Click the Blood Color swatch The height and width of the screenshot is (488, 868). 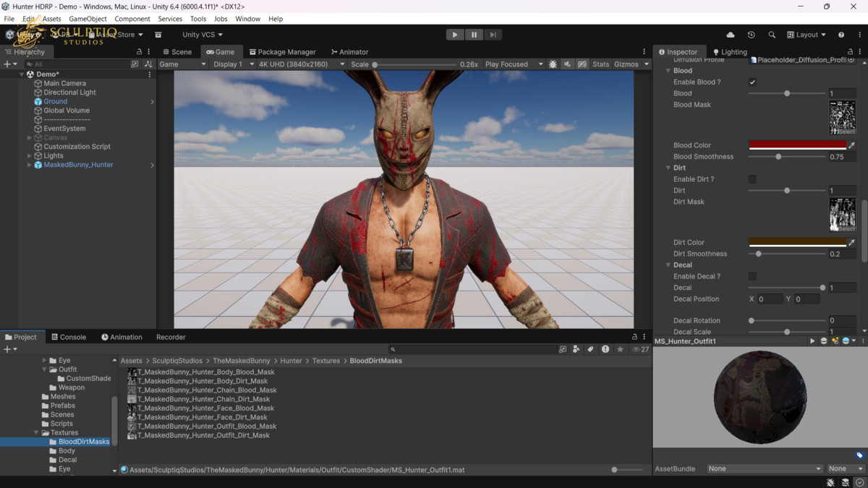797,145
